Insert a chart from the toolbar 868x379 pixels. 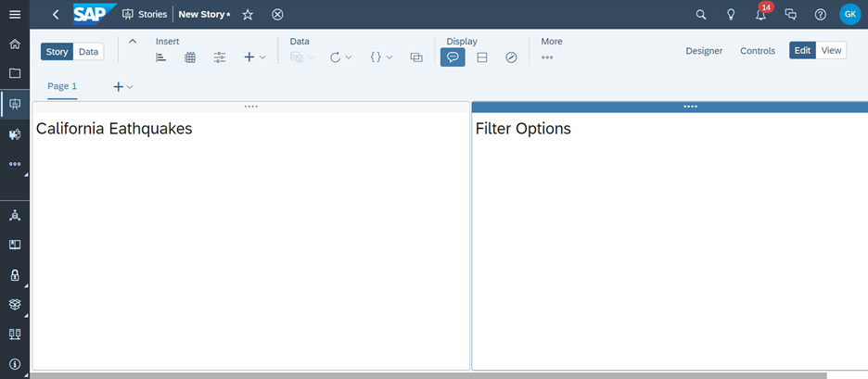160,57
